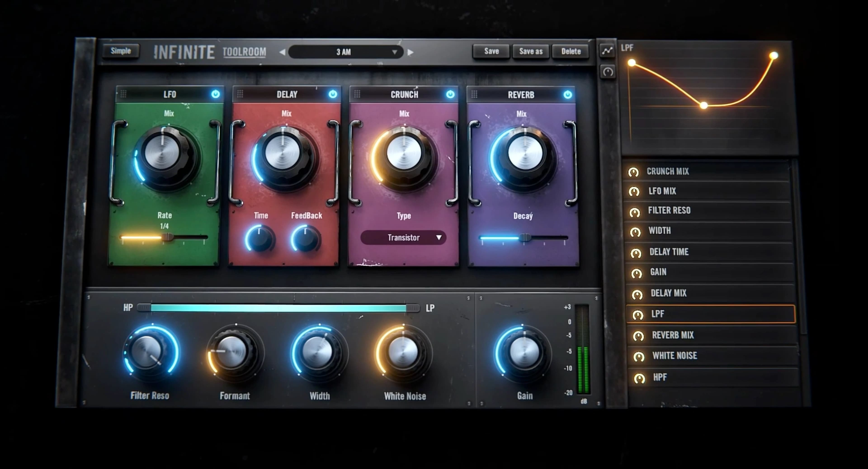
Task: Grab the REVERB module drag handle
Action: (x=474, y=94)
